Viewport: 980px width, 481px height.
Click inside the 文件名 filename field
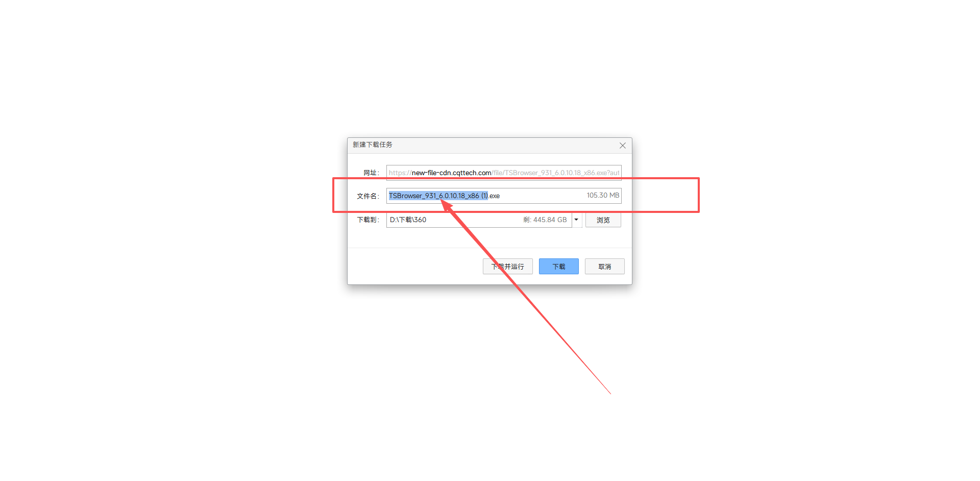coord(504,196)
